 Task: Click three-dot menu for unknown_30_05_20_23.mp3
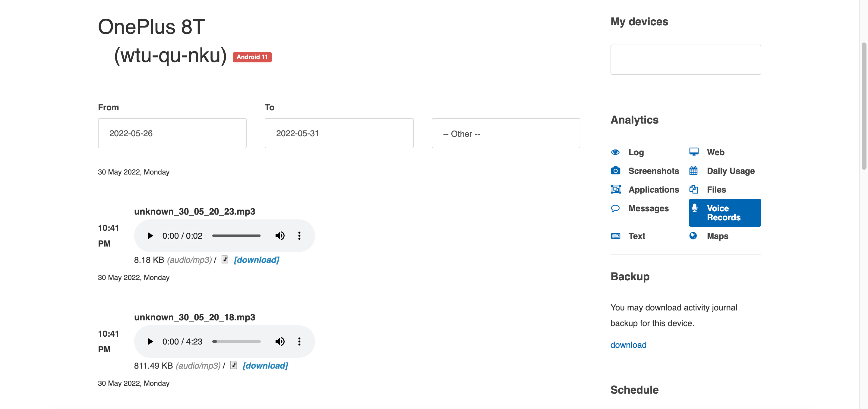click(x=299, y=235)
